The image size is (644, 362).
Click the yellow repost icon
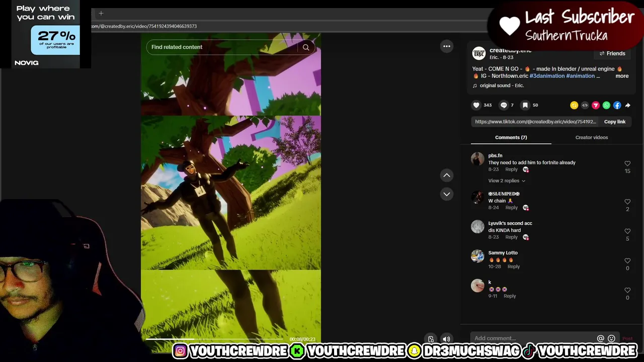click(x=574, y=105)
